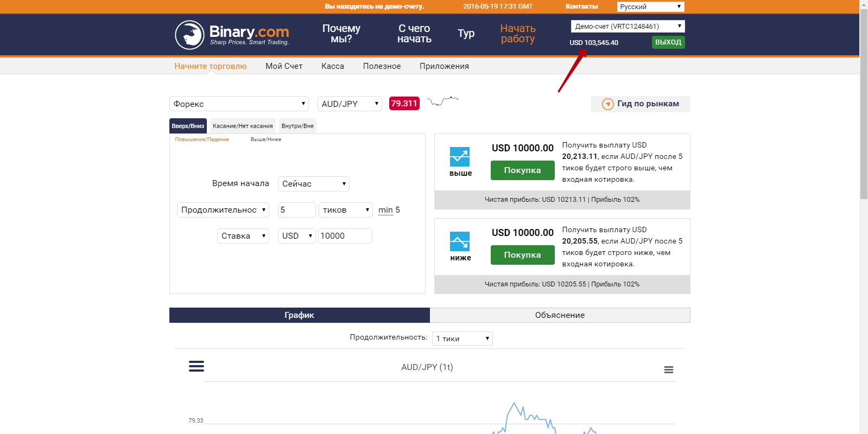Expand the Форекс market dropdown

coord(239,104)
